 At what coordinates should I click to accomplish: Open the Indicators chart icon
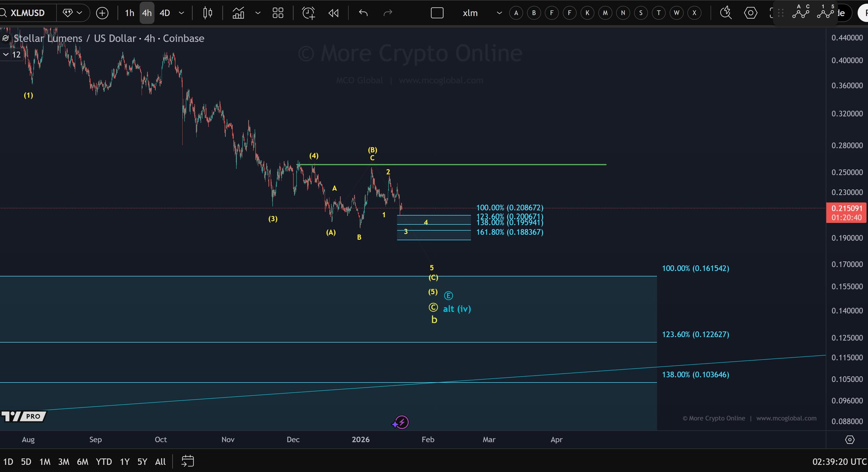pos(238,13)
